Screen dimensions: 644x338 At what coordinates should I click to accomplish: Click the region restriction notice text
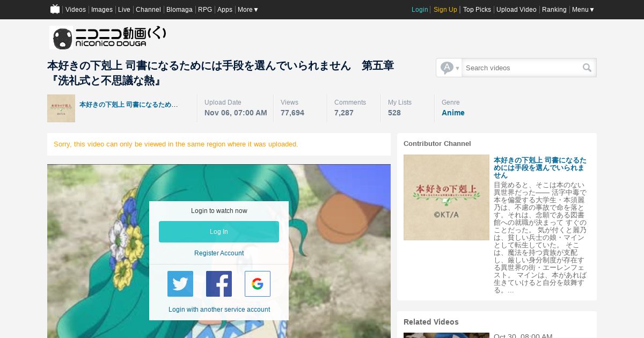click(x=175, y=144)
